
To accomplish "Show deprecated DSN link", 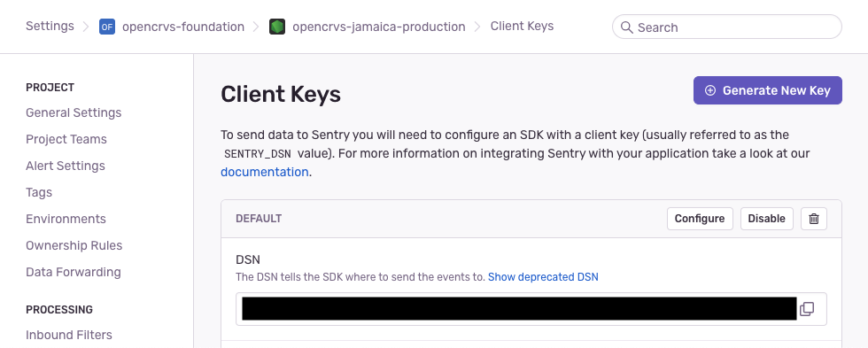I will point(543,276).
